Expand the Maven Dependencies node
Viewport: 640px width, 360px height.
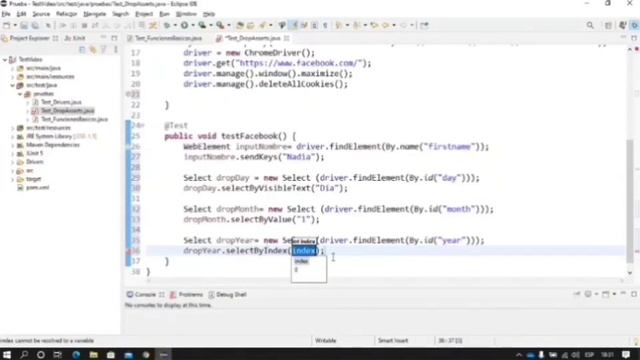pos(13,145)
